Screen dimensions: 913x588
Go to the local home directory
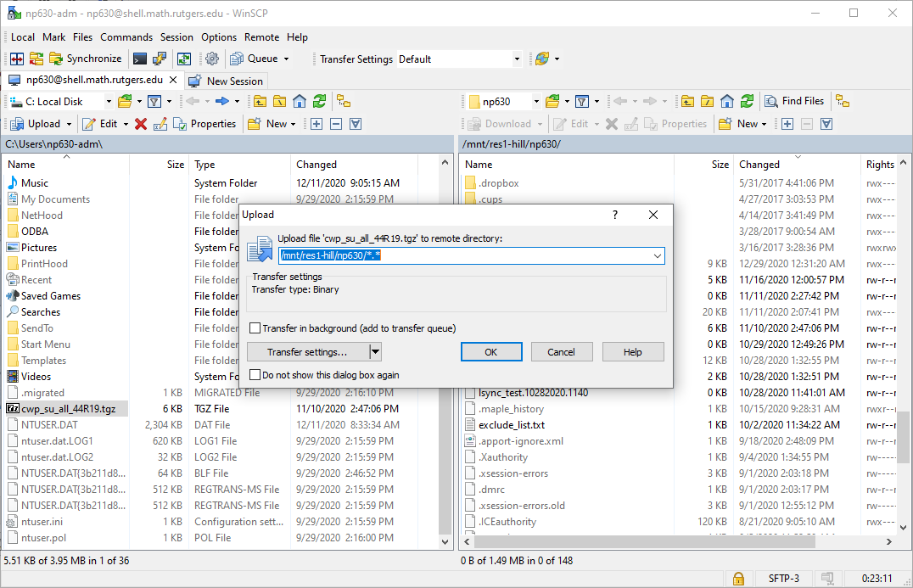point(300,102)
